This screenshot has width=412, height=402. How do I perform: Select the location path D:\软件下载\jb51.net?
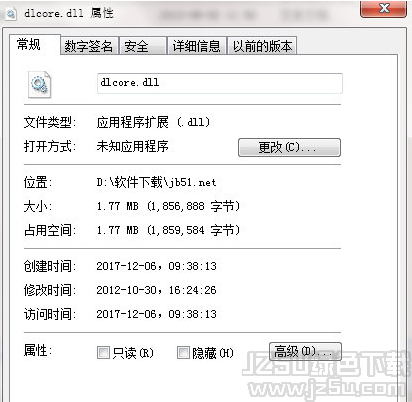[x=156, y=182]
